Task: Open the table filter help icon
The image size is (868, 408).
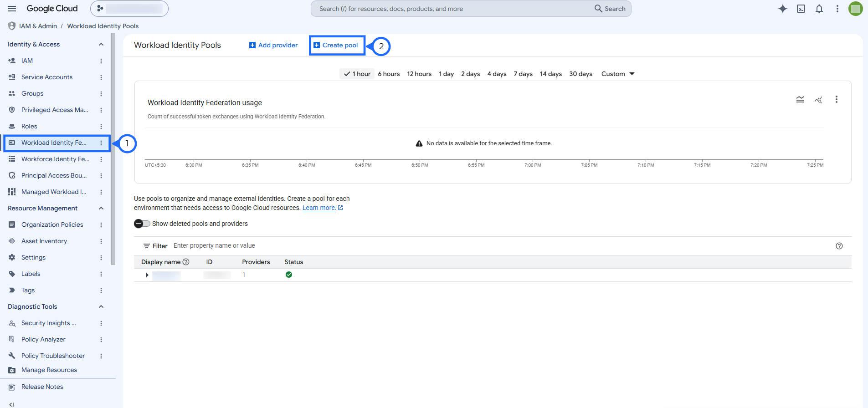Action: click(839, 246)
